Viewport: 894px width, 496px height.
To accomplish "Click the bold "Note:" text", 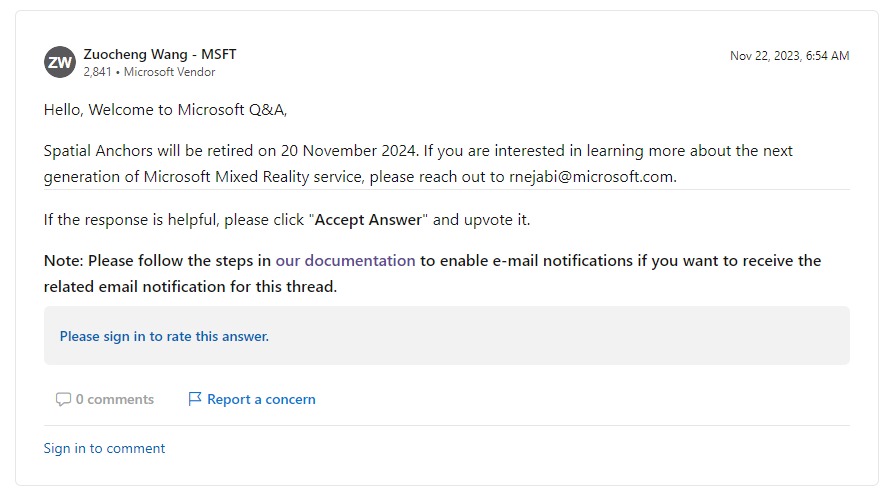I will [x=64, y=261].
